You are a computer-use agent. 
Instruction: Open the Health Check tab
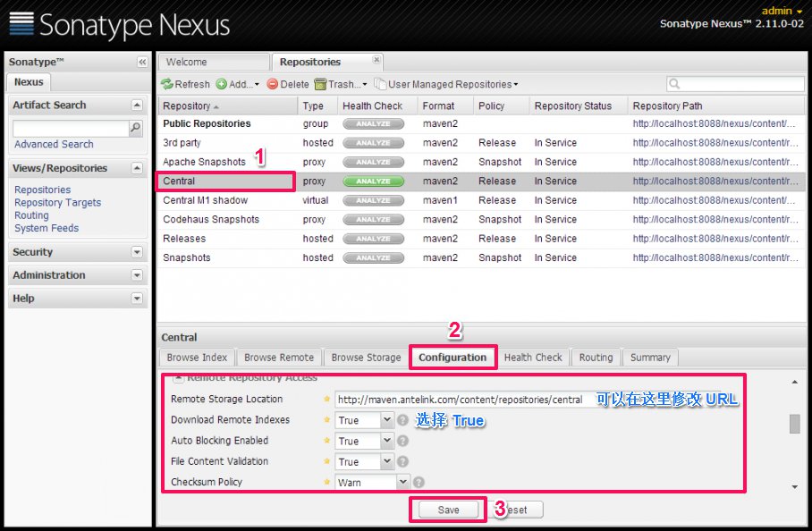[x=533, y=358]
